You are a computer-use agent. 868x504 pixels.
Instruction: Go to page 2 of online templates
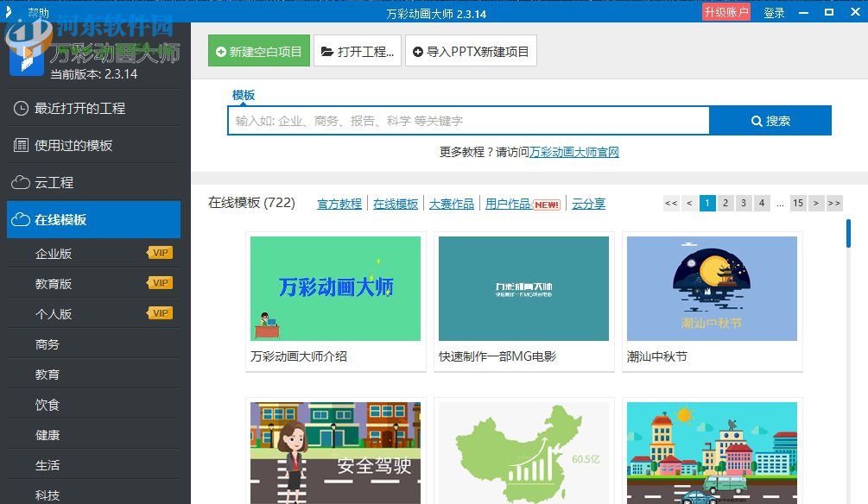(725, 202)
